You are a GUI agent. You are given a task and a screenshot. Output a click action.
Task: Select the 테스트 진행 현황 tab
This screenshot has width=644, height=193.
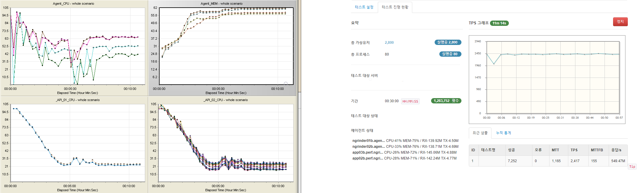coord(395,7)
